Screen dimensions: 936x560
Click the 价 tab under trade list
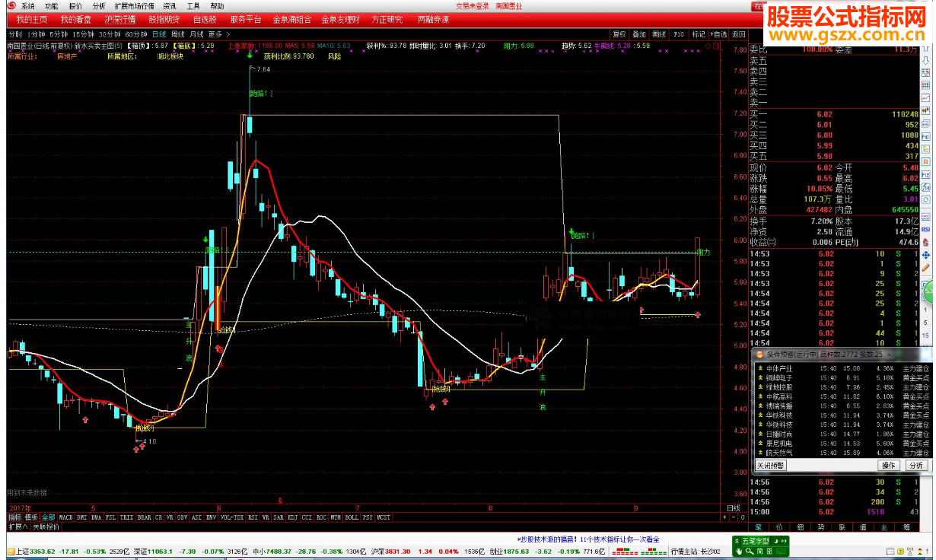click(779, 527)
